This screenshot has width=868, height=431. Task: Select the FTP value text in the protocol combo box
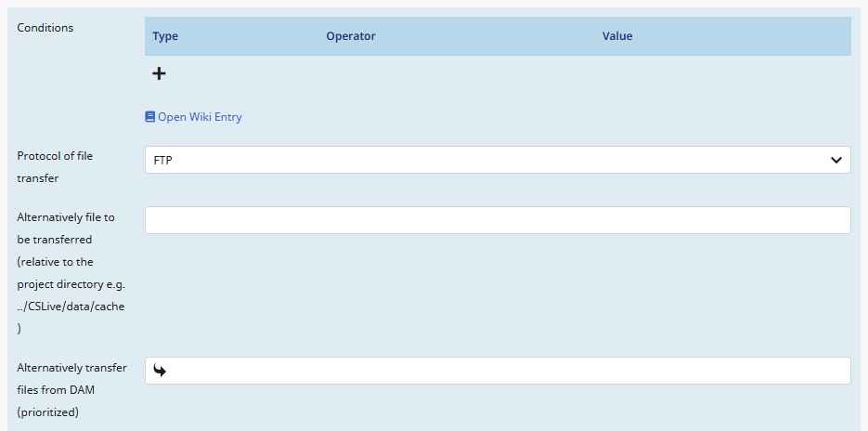(x=163, y=161)
